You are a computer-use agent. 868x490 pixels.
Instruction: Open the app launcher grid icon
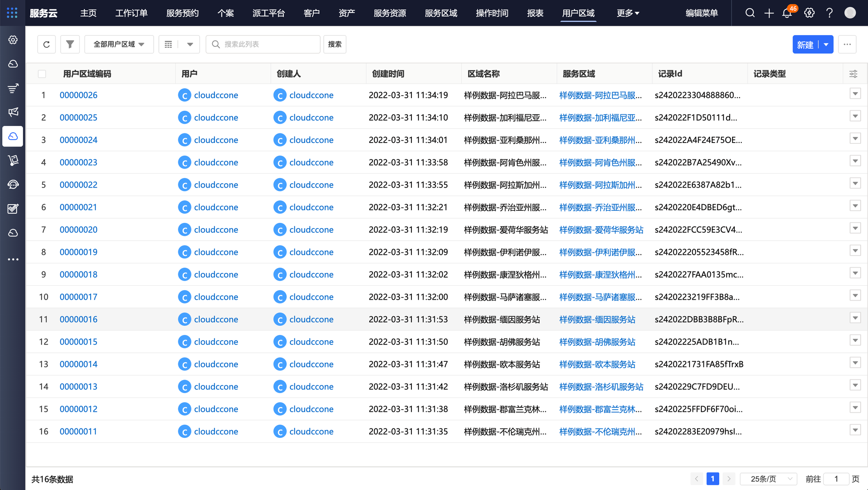tap(12, 13)
